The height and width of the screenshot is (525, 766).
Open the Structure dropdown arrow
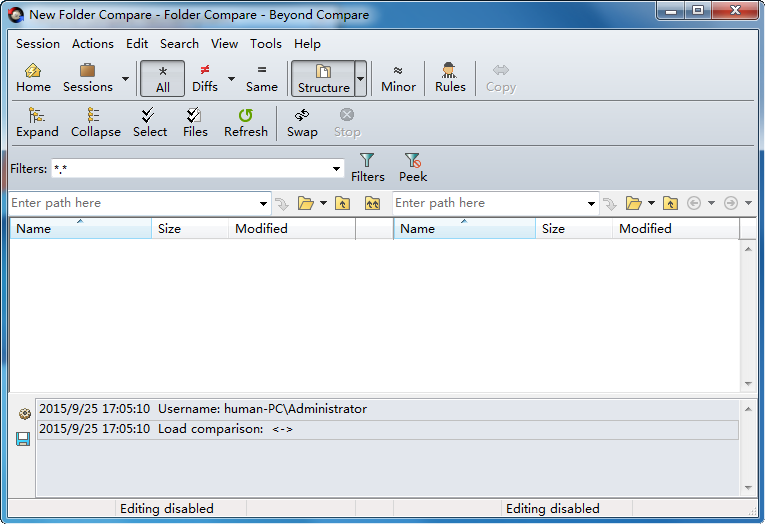pos(361,79)
